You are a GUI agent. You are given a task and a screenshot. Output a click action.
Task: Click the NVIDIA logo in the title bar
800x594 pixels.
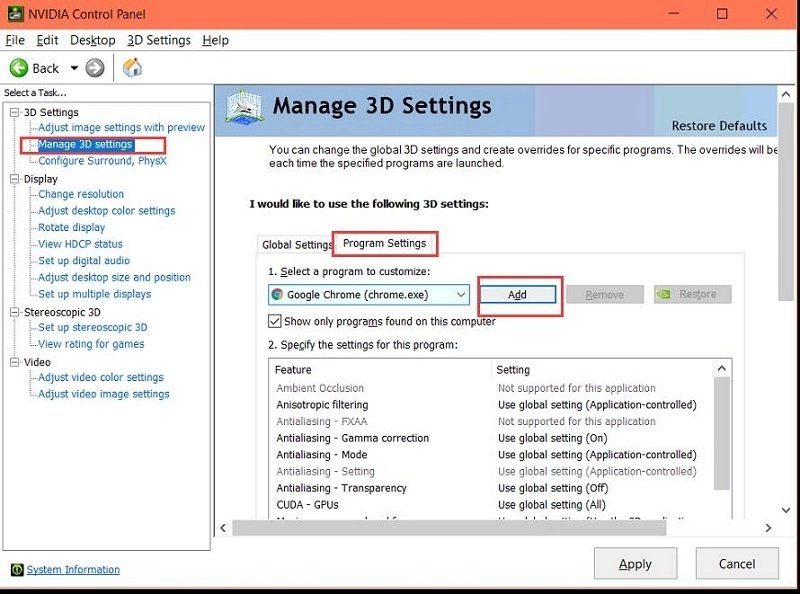click(12, 14)
